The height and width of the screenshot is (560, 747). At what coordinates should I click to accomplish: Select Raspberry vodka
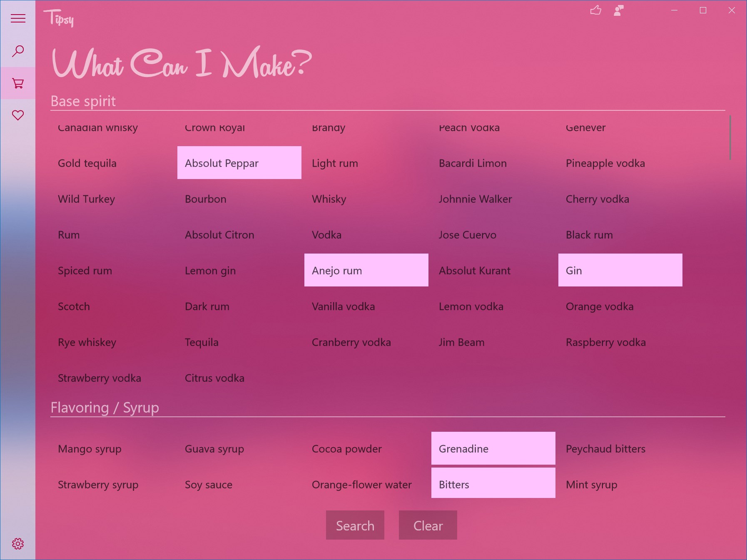[x=620, y=342]
